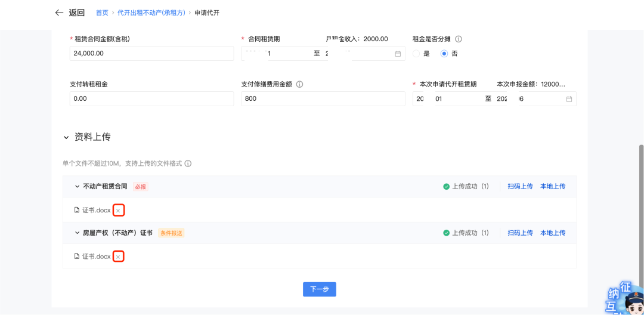Screen dimensions: 644x315
Task: Click 扫码上传 for 房屋产权（不动产）证书
Action: 520,233
